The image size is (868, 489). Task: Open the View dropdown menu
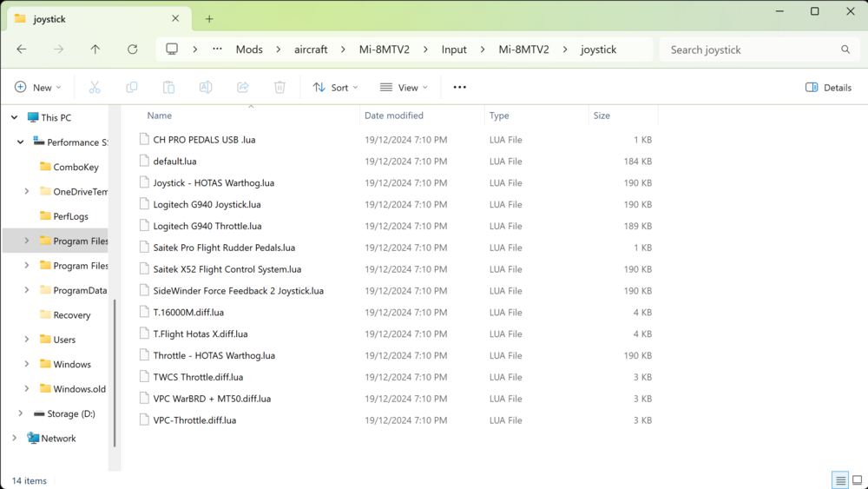(404, 87)
